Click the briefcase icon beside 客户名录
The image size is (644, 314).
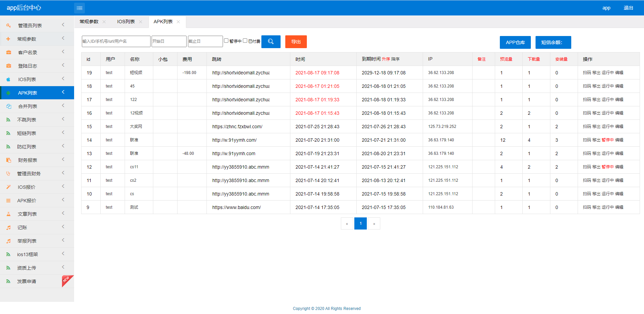(x=8, y=53)
